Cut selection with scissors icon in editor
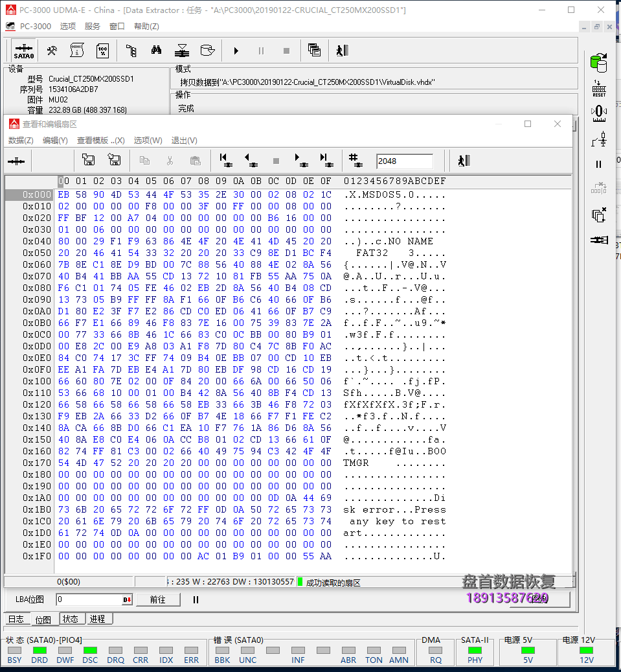The image size is (621, 672). click(x=170, y=161)
